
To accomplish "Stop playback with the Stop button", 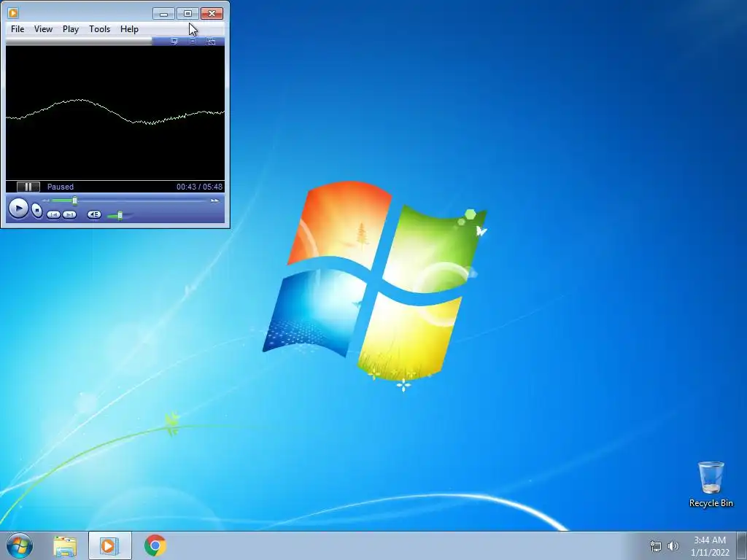I will [36, 210].
